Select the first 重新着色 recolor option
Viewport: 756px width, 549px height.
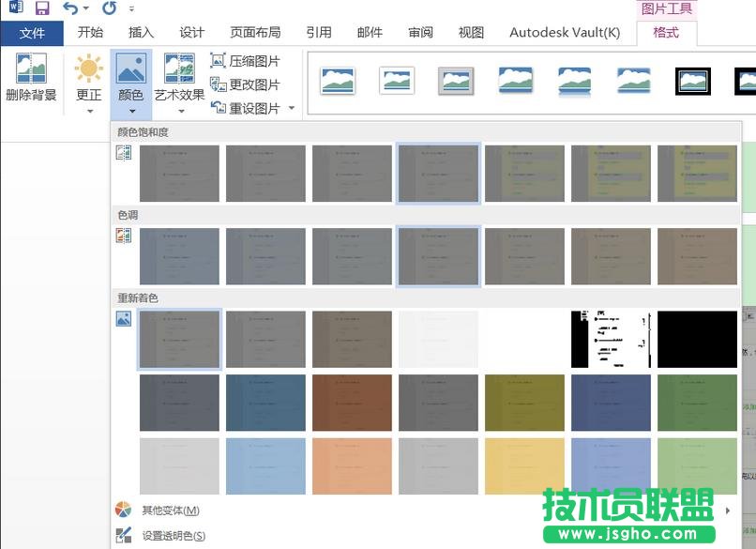pyautogui.click(x=179, y=338)
